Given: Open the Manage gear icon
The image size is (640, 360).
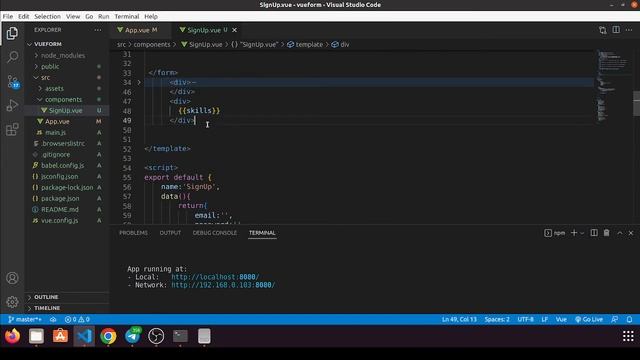Looking at the screenshot, I should (12, 302).
